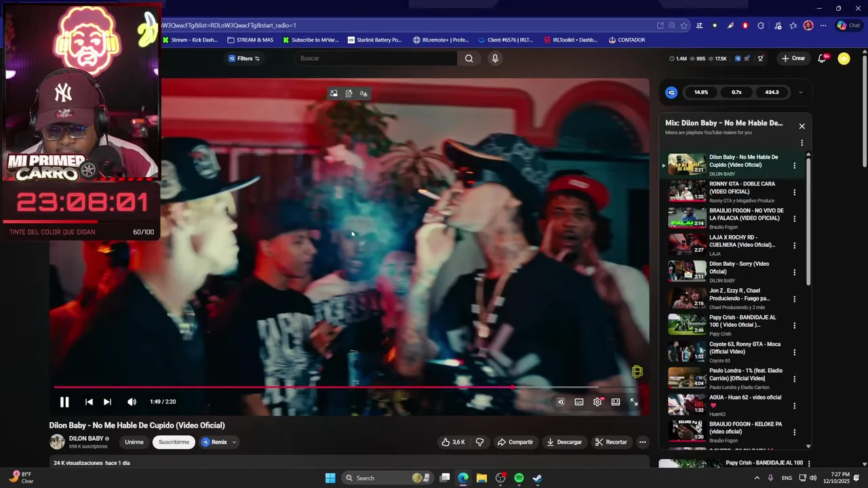868x488 pixels.
Task: Add page to favorites with star icon
Action: tap(684, 26)
